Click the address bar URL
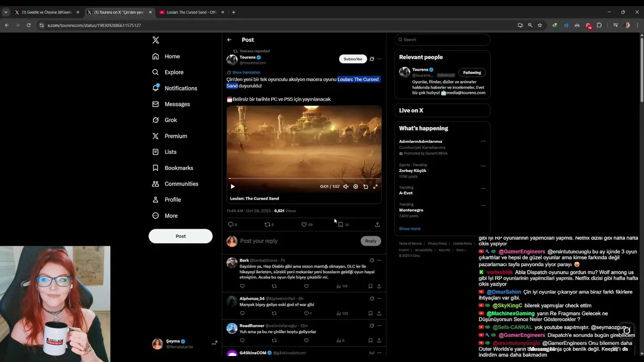Image resolution: width=644 pixels, height=362 pixels. point(94,25)
